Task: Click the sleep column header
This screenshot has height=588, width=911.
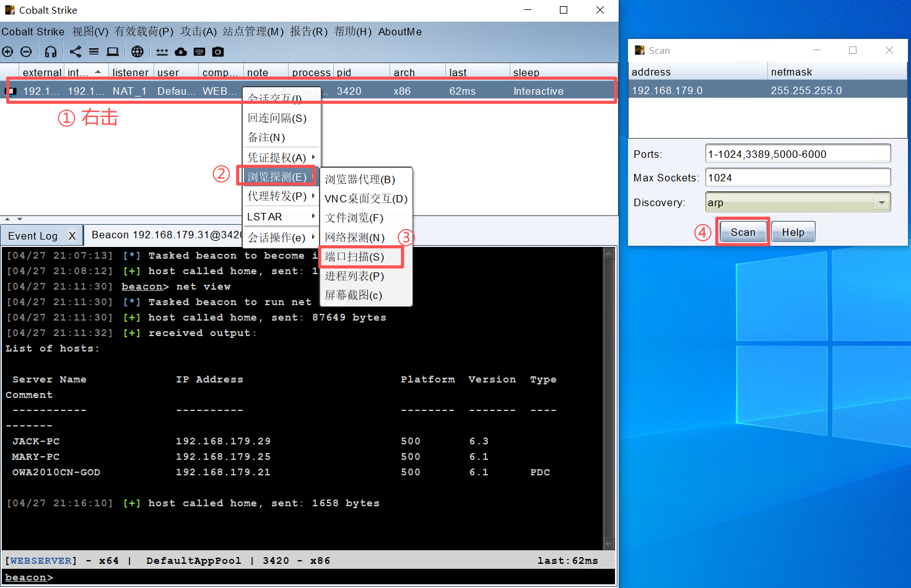Action: (564, 72)
